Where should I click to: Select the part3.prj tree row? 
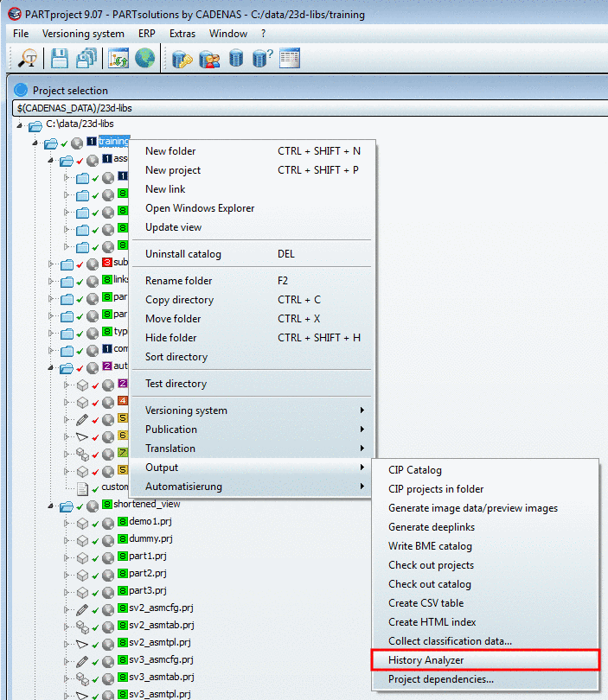tap(147, 590)
